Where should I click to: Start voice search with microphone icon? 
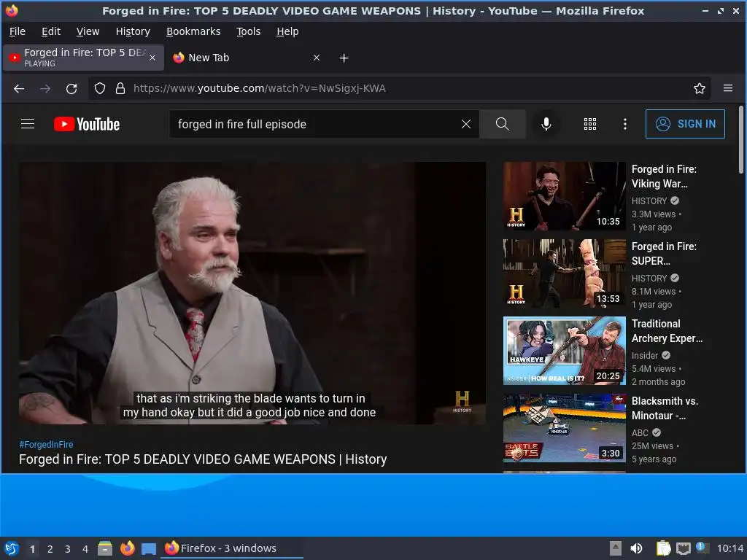coord(546,124)
